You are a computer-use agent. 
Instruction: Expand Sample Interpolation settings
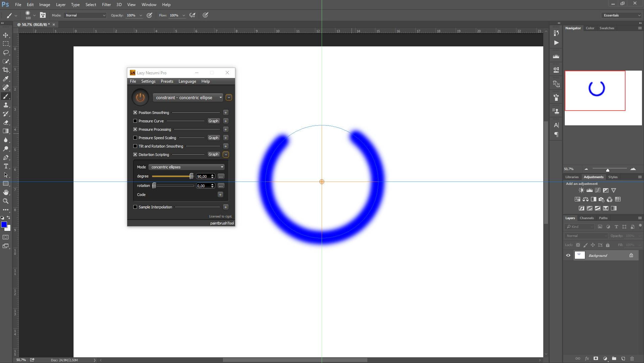[x=226, y=207]
